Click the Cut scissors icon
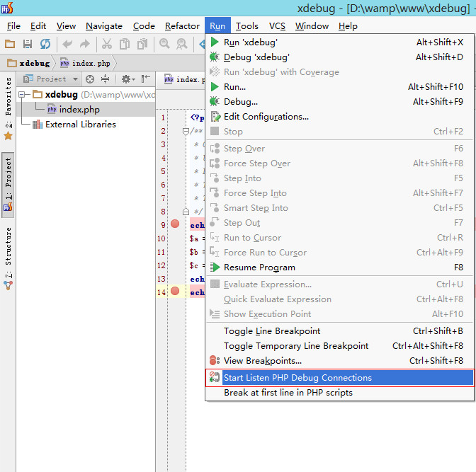The height and width of the screenshot is (472, 476). [x=106, y=44]
